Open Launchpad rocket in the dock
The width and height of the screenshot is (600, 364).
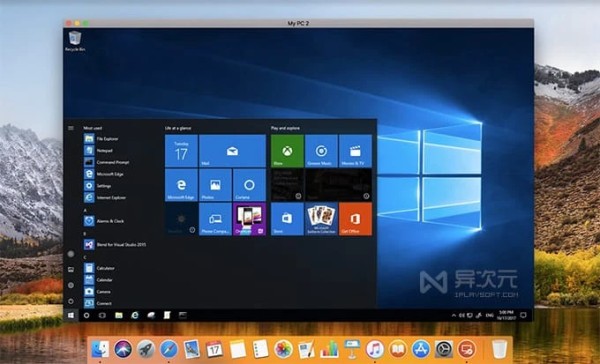click(x=146, y=349)
